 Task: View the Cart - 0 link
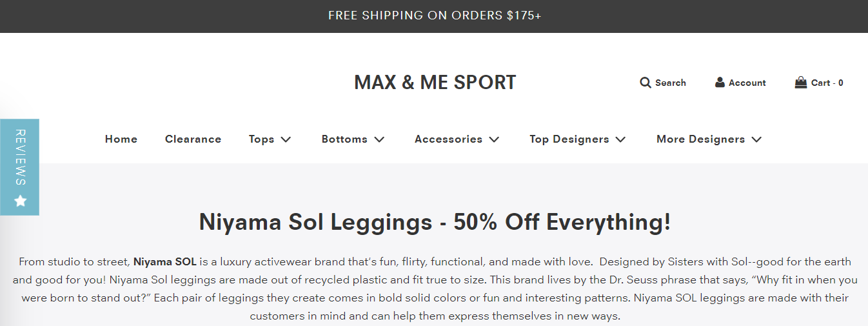827,83
